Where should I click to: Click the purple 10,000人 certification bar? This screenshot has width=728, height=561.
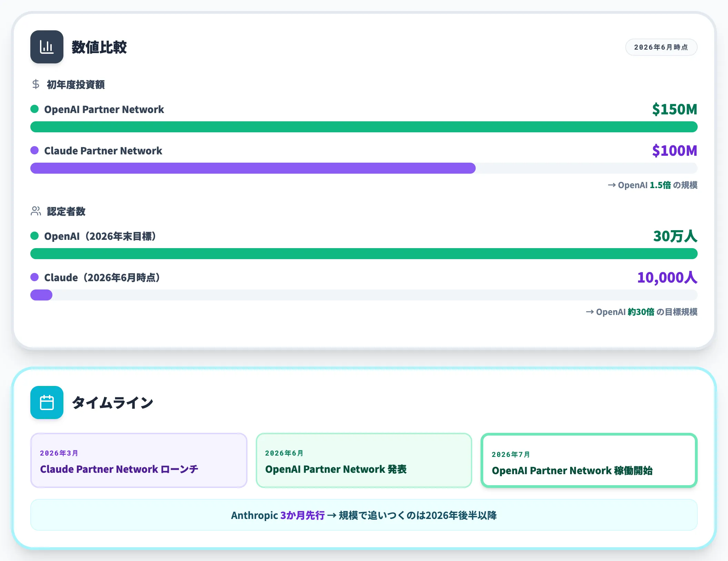pyautogui.click(x=41, y=295)
